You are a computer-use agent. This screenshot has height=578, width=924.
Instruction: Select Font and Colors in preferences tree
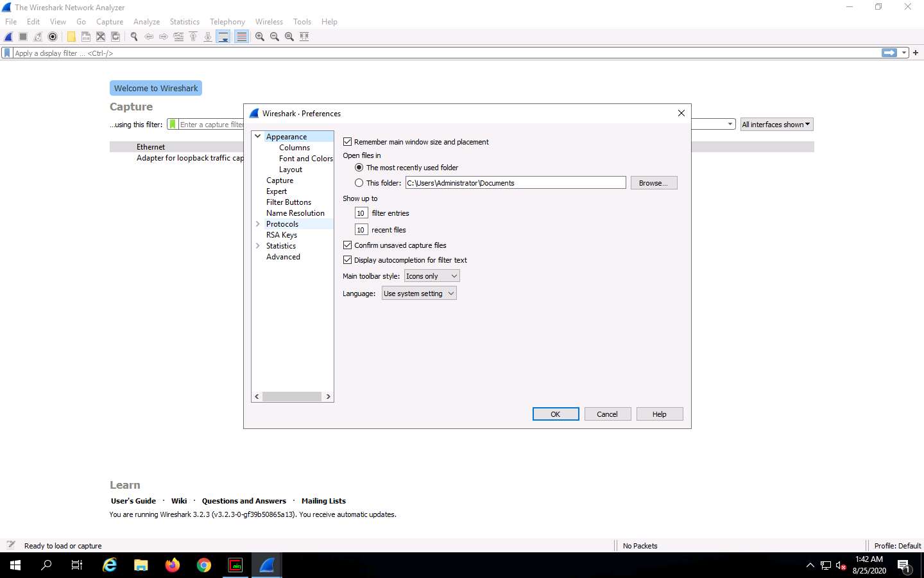pyautogui.click(x=306, y=159)
